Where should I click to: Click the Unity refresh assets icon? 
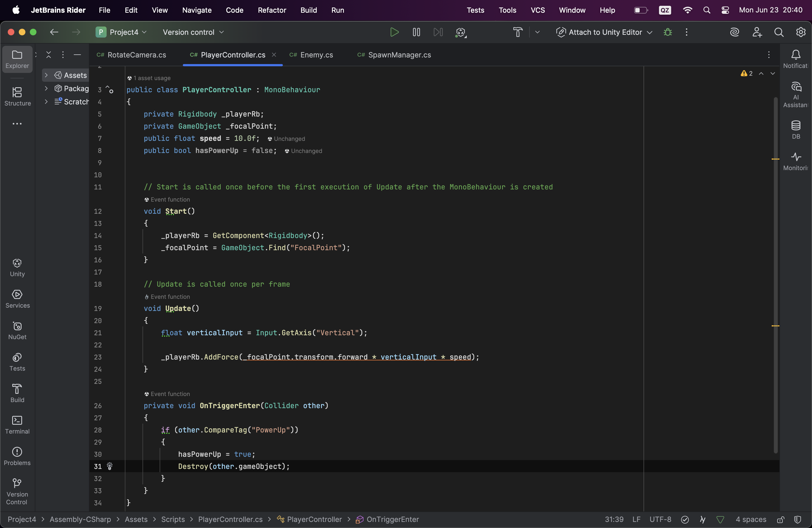[461, 32]
